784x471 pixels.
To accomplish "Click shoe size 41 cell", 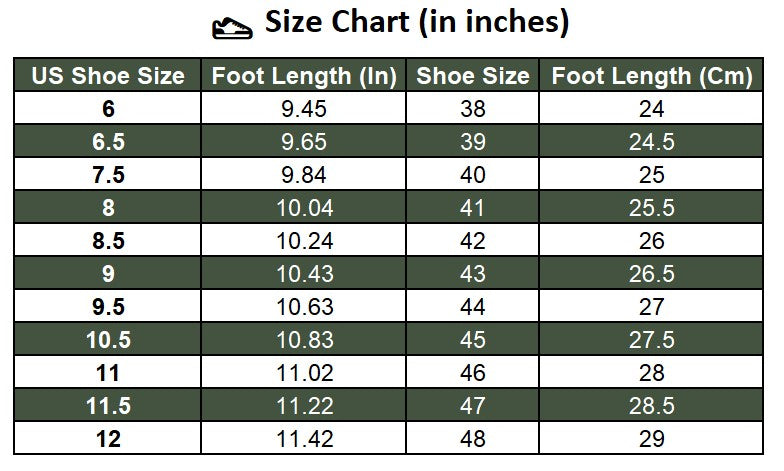I will (472, 208).
